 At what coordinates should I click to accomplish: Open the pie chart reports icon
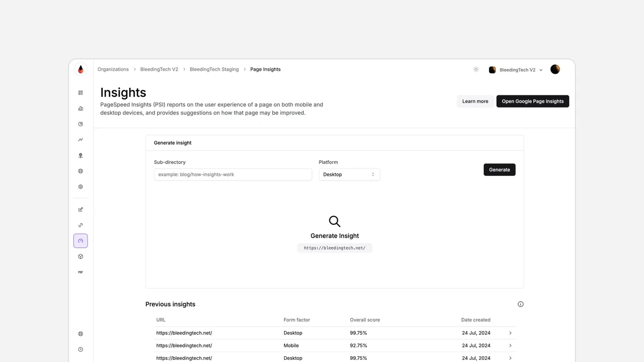point(80,124)
